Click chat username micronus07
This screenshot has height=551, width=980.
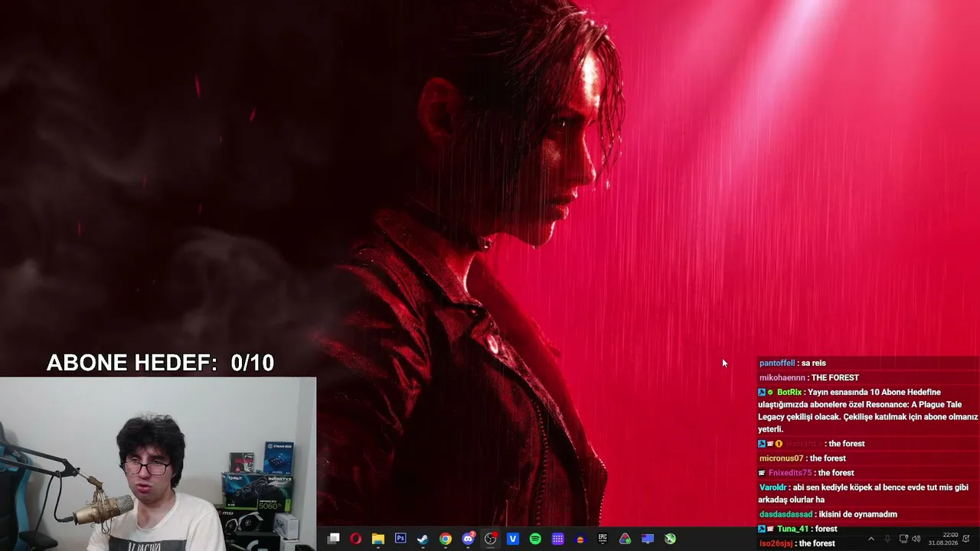(781, 458)
